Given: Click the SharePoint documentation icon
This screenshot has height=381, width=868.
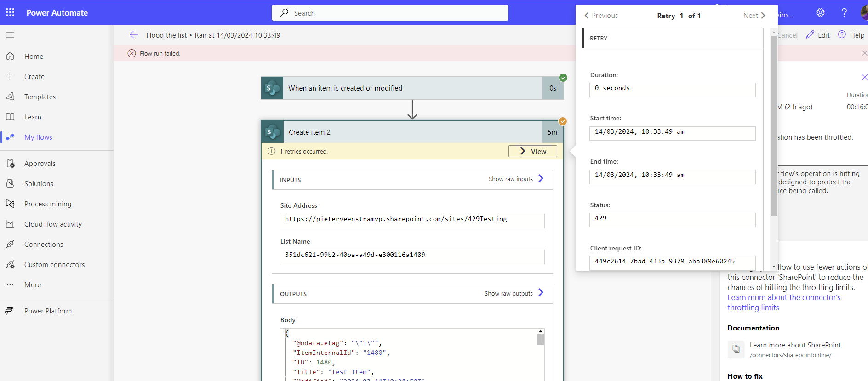Looking at the screenshot, I should 736,349.
